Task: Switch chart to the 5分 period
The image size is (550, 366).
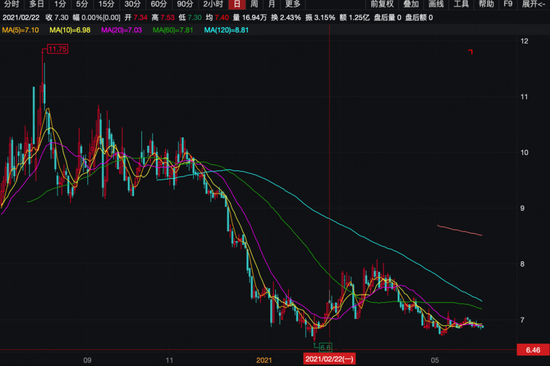Action: click(82, 4)
